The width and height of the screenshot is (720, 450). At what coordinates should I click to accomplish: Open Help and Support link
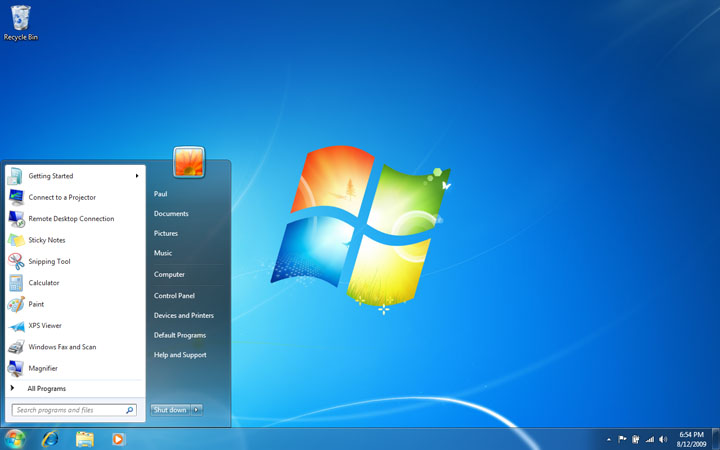pyautogui.click(x=180, y=355)
